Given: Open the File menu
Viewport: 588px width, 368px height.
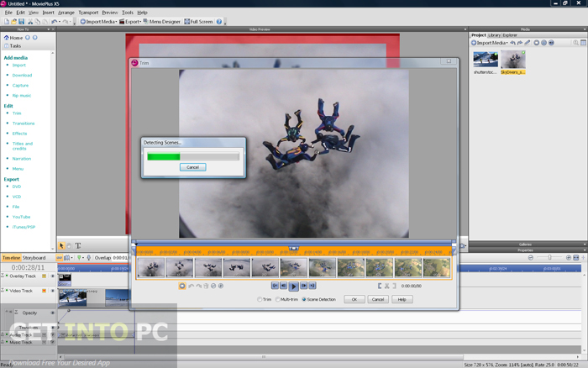Looking at the screenshot, I should (8, 13).
